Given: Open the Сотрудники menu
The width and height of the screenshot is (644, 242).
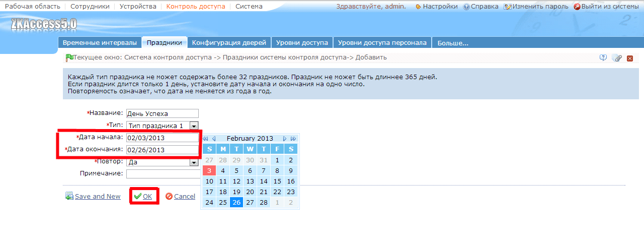Looking at the screenshot, I should coord(90,7).
